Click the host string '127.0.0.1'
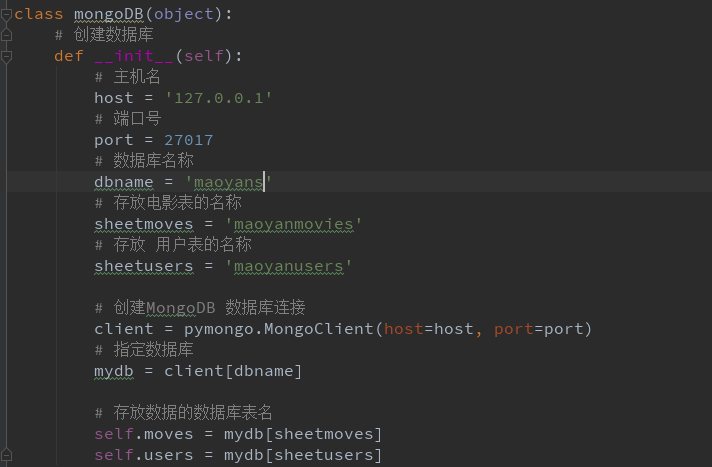Screen dimensions: 712x467 (x=218, y=98)
